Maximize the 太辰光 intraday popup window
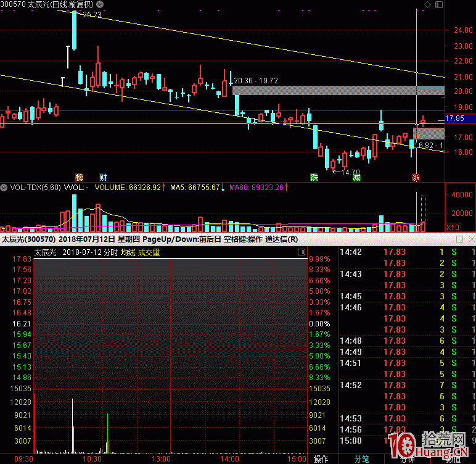476x464 pixels. tap(459, 239)
